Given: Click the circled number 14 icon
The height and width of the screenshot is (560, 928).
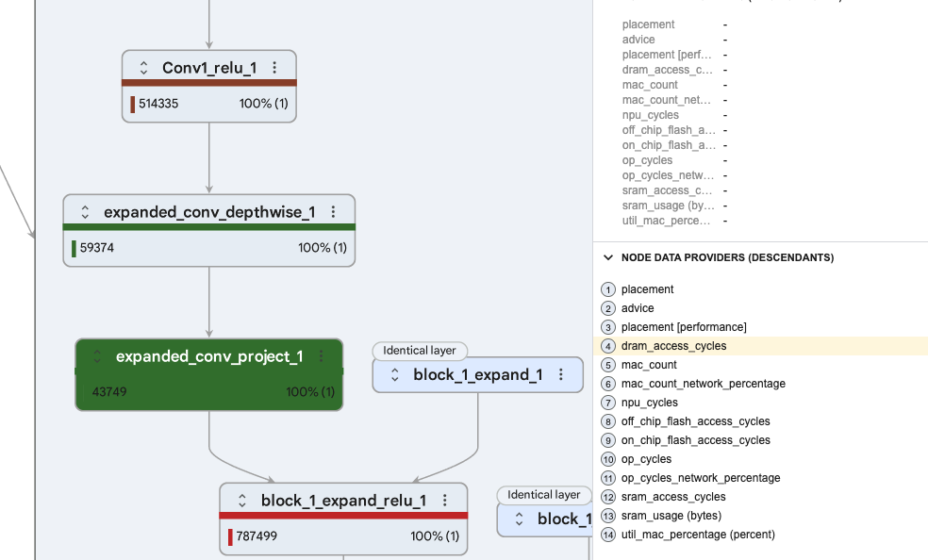Looking at the screenshot, I should point(607,535).
